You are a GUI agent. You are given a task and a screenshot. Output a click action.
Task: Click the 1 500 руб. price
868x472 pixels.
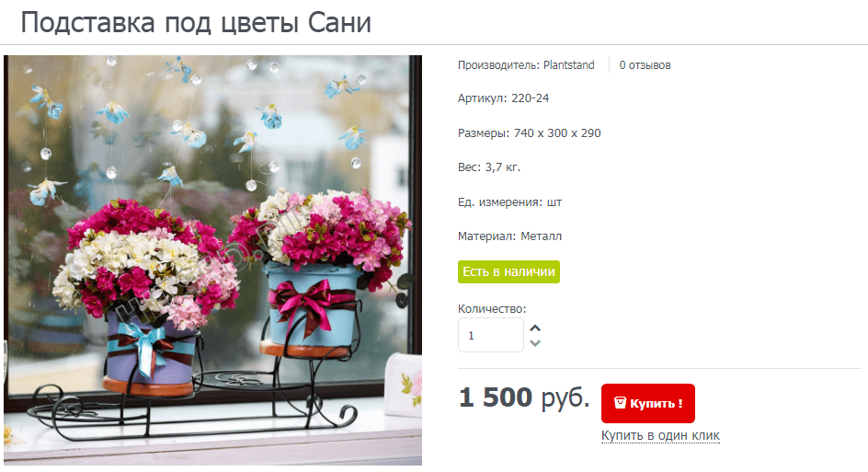point(524,397)
